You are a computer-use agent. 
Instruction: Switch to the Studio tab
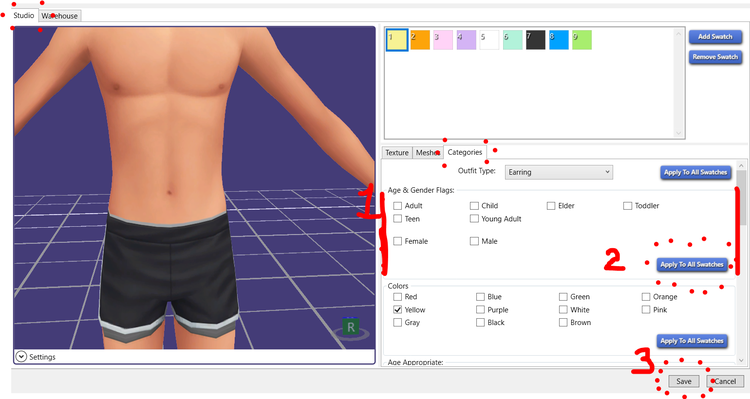(x=24, y=15)
